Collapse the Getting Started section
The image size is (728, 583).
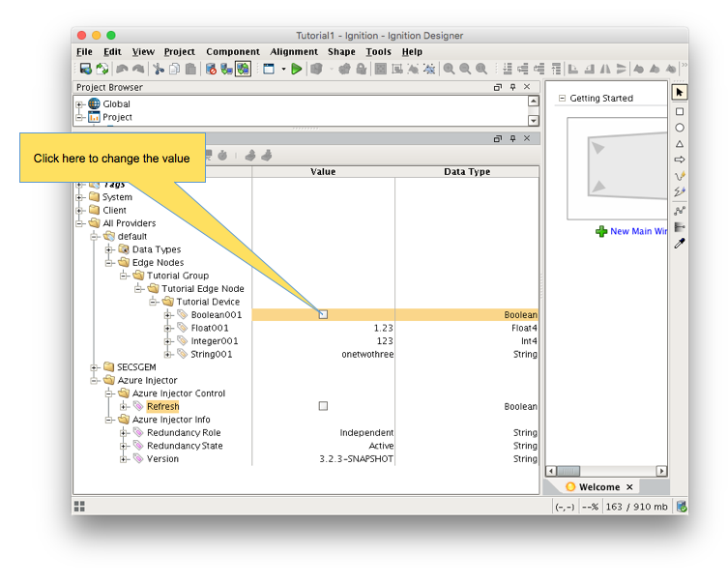[561, 99]
